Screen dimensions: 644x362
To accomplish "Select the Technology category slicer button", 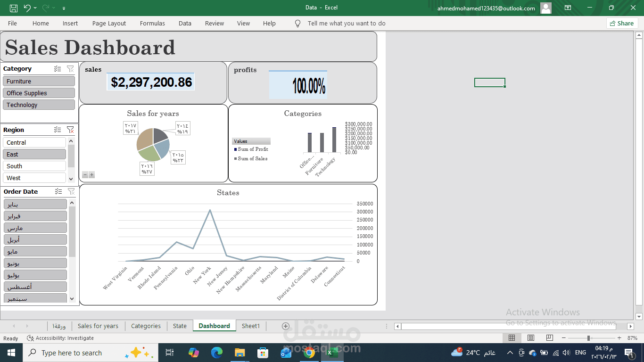I will tap(39, 105).
